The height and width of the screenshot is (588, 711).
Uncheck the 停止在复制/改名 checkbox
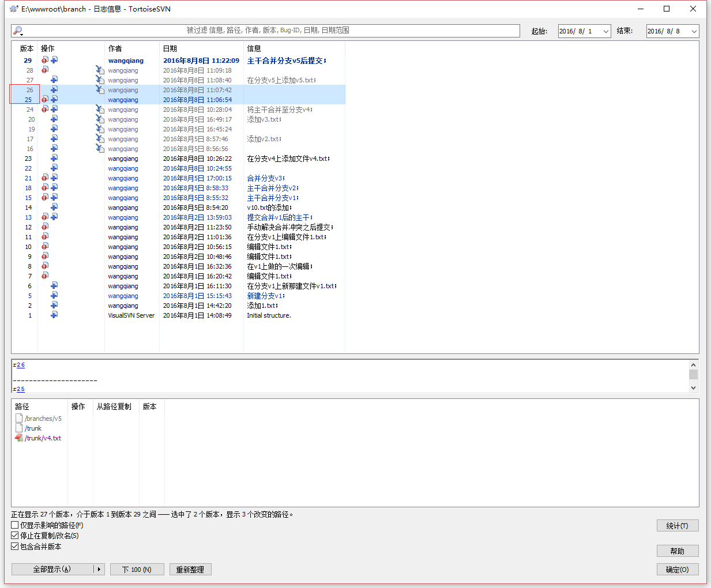coord(15,536)
